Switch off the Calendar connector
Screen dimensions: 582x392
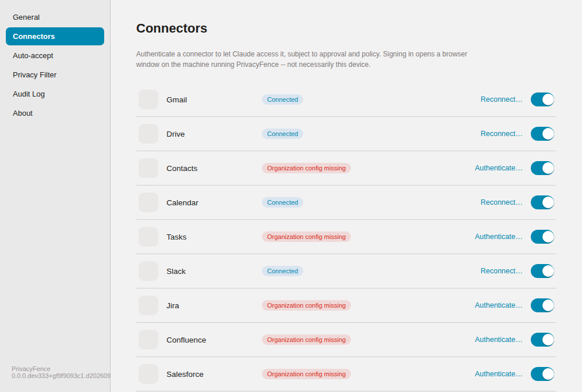click(x=542, y=202)
